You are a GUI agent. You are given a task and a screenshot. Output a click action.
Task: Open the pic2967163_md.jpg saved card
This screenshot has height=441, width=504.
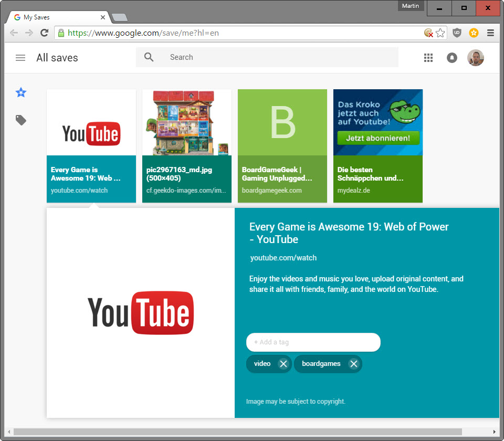tap(187, 146)
